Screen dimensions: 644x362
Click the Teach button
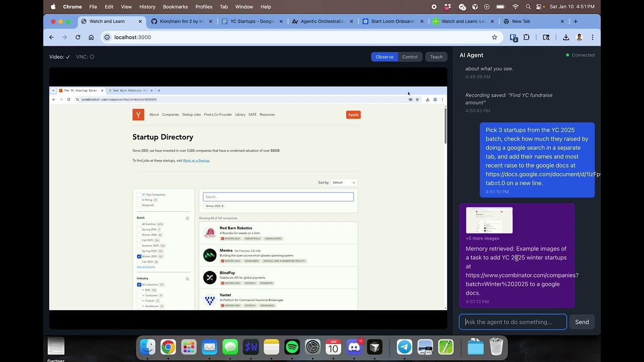[x=436, y=57]
